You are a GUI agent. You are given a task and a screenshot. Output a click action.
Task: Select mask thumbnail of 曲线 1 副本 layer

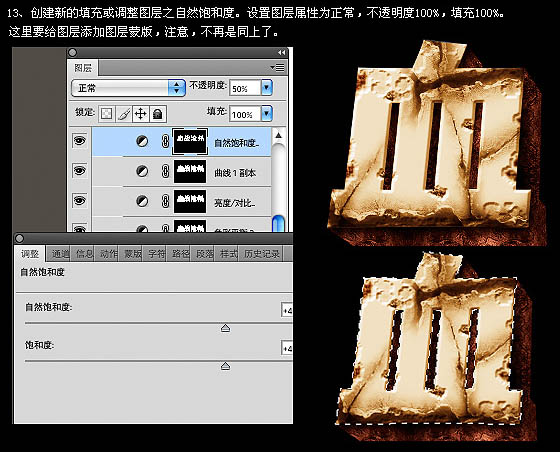point(190,172)
